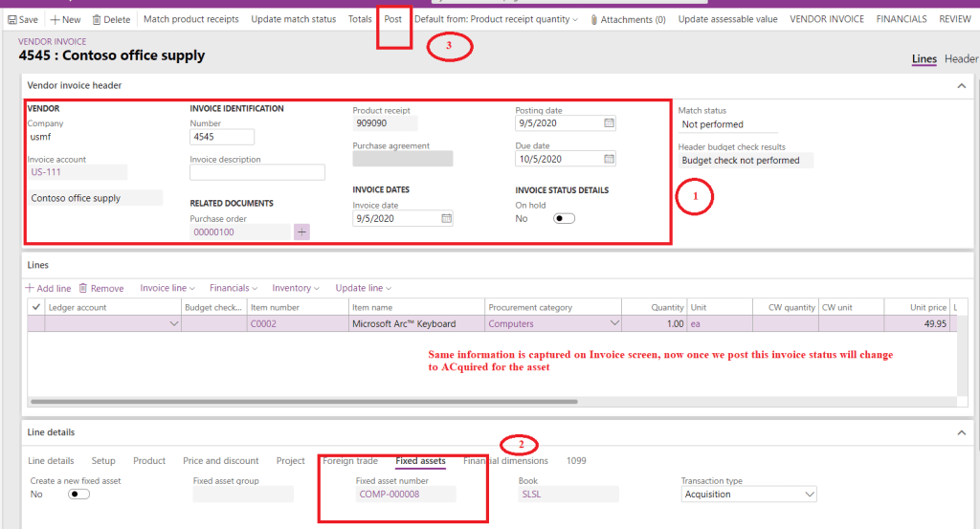The width and height of the screenshot is (980, 529).
Task: Open Transaction type Acquisition dropdown
Action: pos(810,495)
